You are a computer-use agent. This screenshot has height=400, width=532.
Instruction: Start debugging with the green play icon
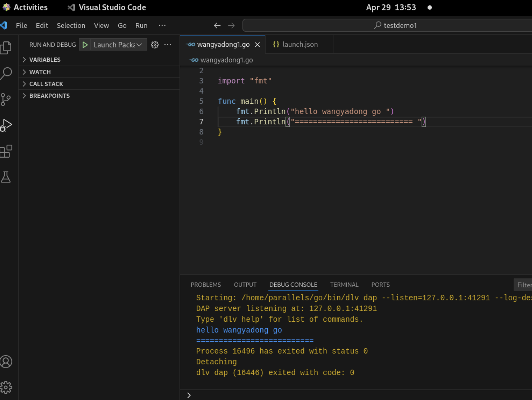(x=85, y=45)
